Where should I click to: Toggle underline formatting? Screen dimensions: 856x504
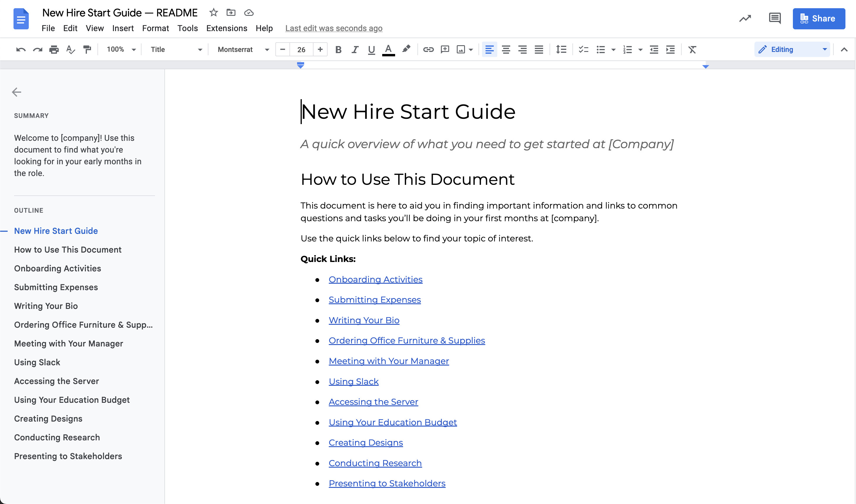(371, 50)
